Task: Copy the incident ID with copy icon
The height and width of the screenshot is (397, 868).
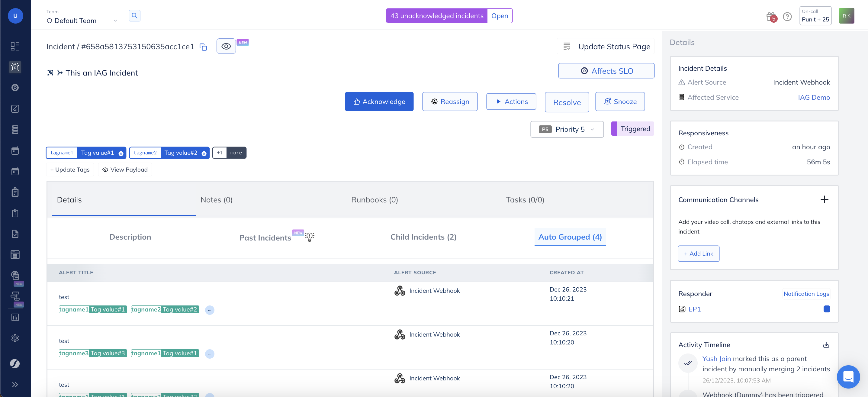Action: (203, 47)
